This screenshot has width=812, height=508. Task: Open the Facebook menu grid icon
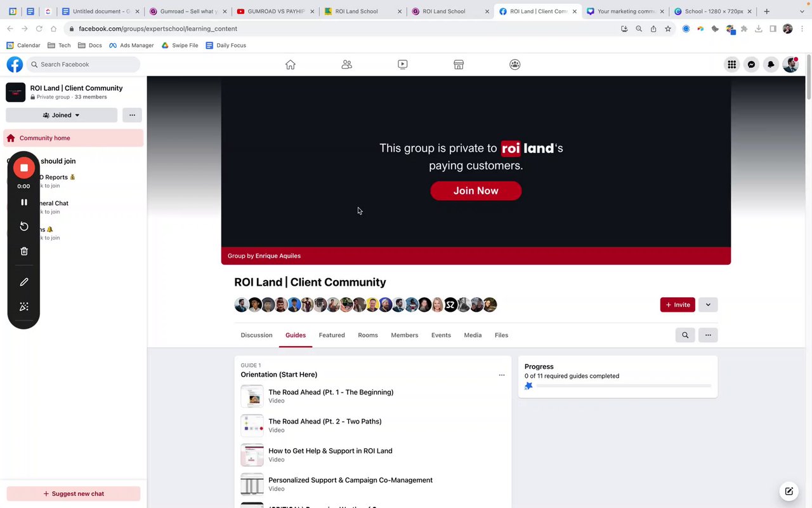click(x=731, y=64)
